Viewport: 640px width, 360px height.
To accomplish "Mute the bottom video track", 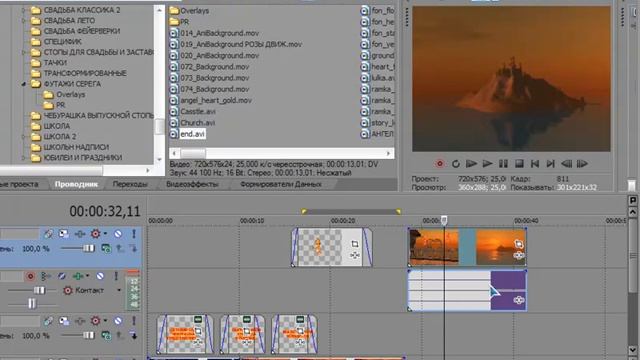I will click(x=118, y=321).
